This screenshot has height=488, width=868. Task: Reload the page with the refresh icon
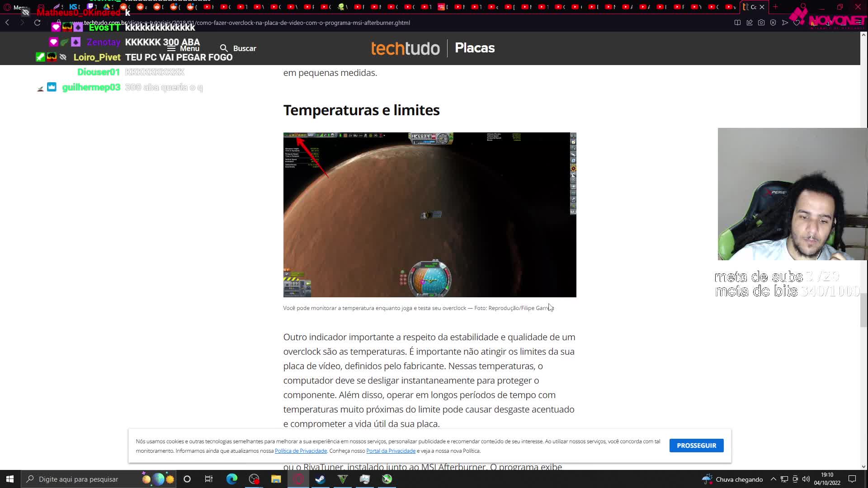[38, 23]
